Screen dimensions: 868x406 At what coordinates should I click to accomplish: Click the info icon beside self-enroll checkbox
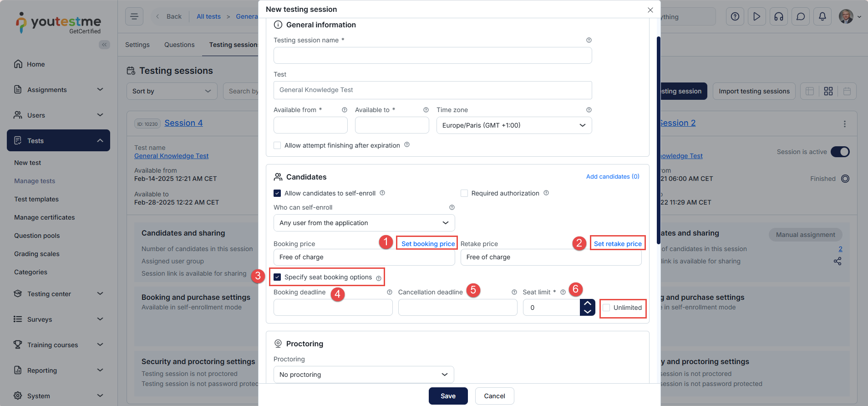coord(382,193)
